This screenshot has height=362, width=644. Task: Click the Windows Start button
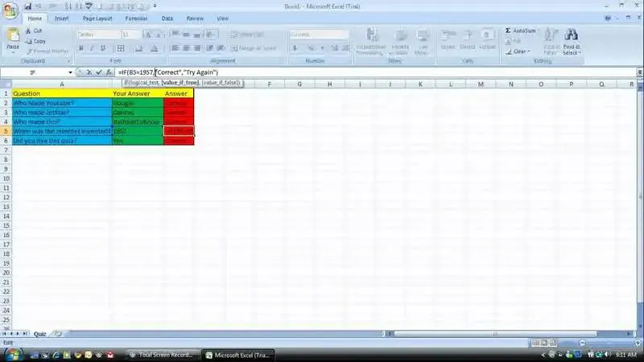click(10, 353)
